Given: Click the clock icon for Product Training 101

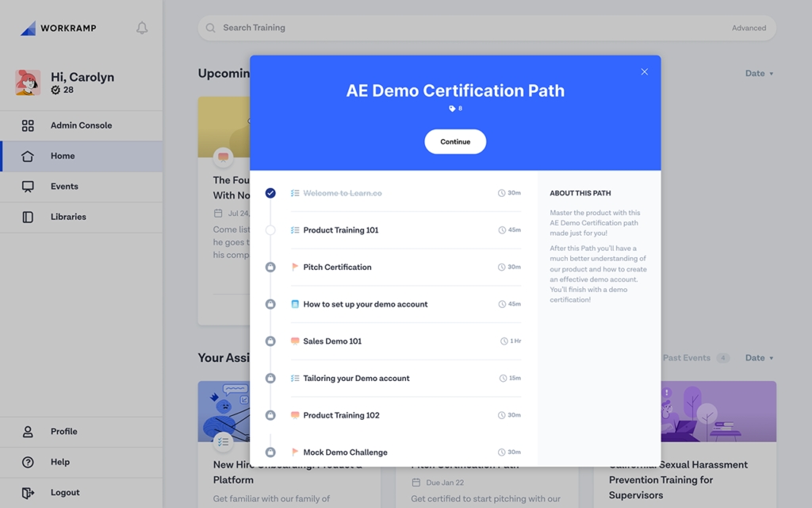Looking at the screenshot, I should [502, 230].
